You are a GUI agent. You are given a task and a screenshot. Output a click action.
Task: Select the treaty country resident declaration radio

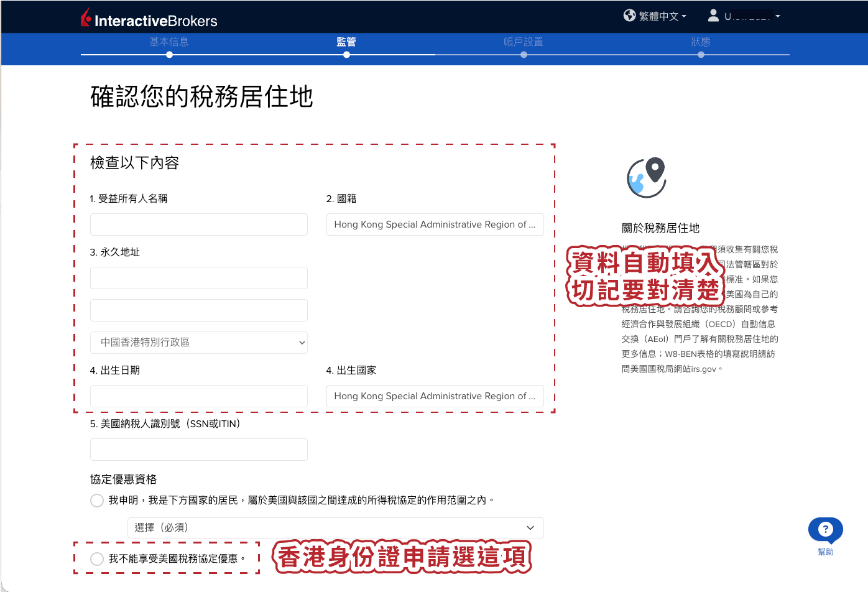pyautogui.click(x=97, y=501)
